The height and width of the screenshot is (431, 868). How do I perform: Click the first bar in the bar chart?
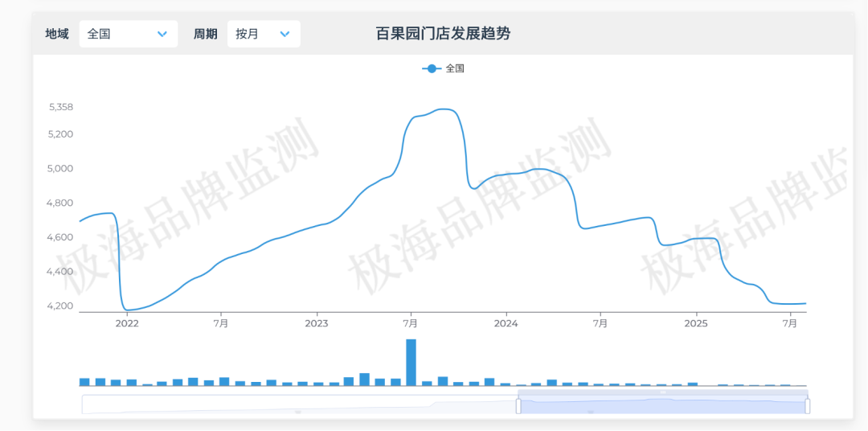pyautogui.click(x=84, y=381)
